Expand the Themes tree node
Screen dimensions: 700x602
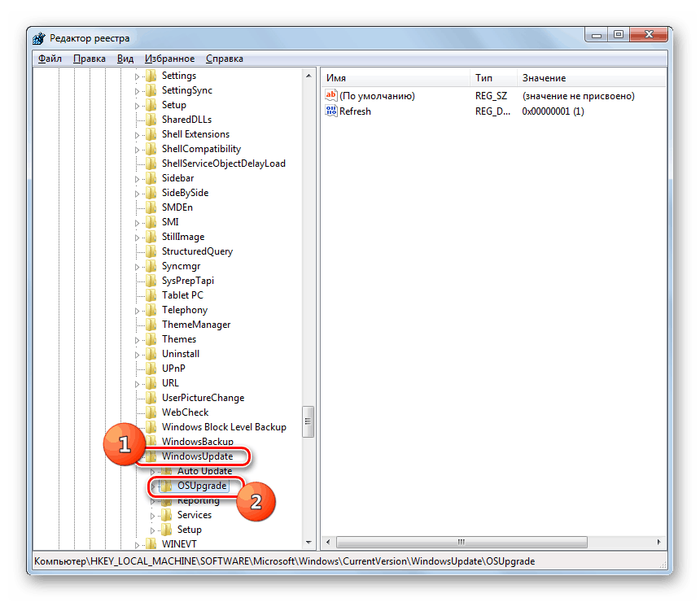click(x=137, y=340)
